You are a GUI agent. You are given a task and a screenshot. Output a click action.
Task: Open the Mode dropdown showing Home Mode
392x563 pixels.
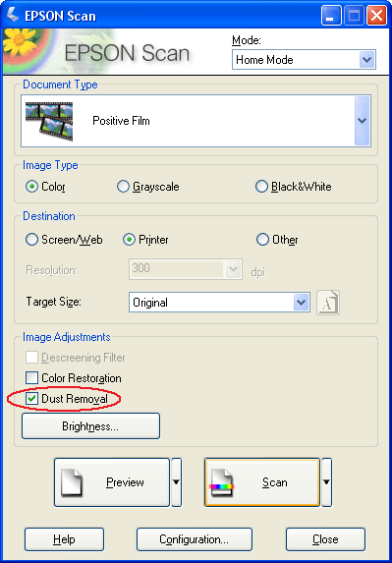(x=304, y=60)
